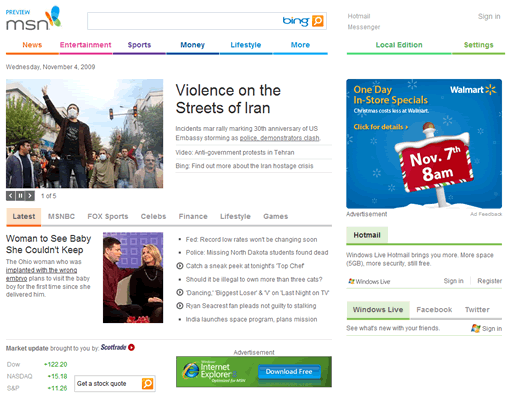This screenshot has height=400, width=510.
Task: Pause the headline slideshow
Action: pyautogui.click(x=20, y=196)
